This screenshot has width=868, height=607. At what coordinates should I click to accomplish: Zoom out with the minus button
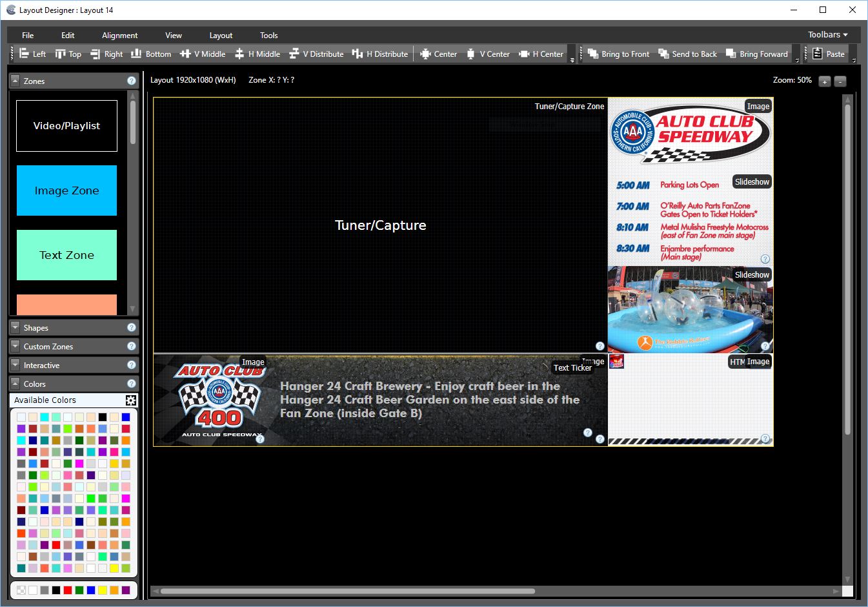click(840, 81)
